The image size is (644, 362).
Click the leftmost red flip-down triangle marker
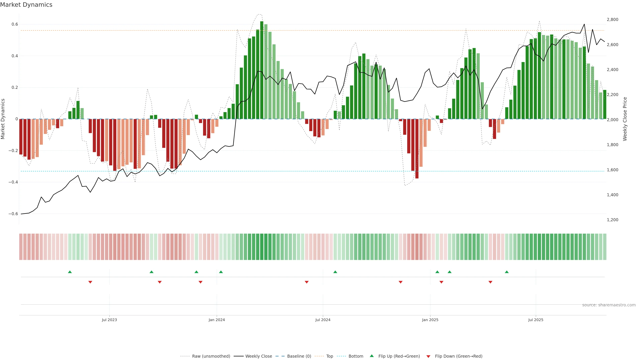point(90,282)
